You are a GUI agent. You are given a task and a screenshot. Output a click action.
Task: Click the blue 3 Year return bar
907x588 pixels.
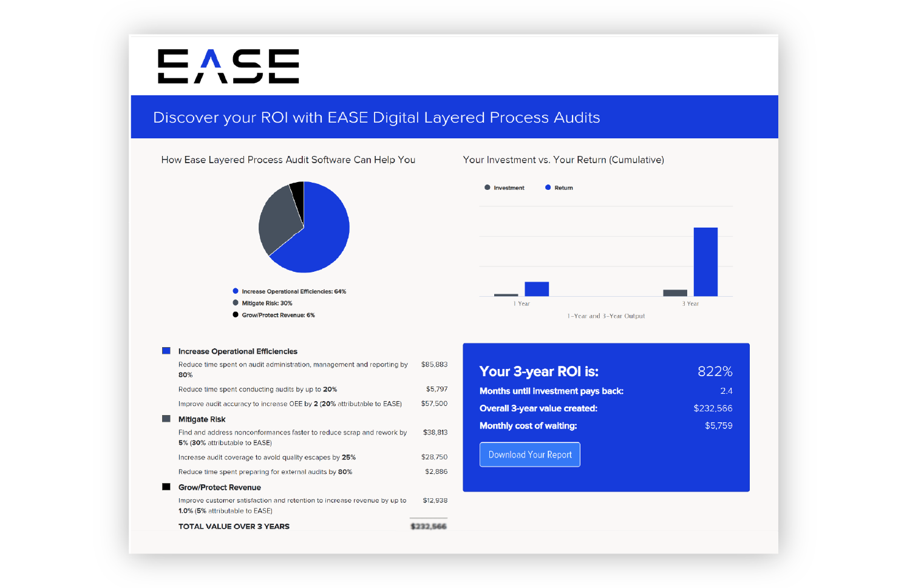[x=705, y=261]
